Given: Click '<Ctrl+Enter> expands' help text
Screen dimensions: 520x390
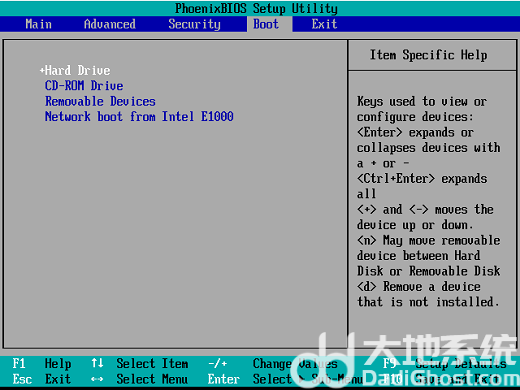Looking at the screenshot, I should point(422,179).
